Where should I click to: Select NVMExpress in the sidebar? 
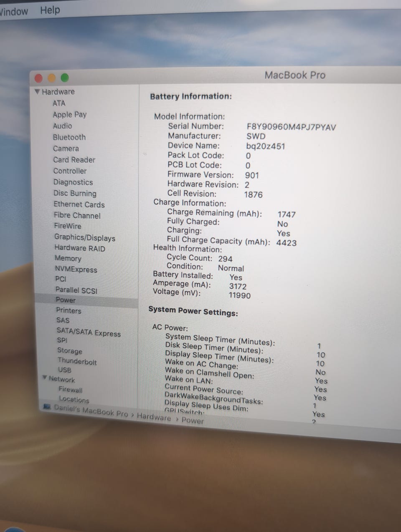pos(76,269)
